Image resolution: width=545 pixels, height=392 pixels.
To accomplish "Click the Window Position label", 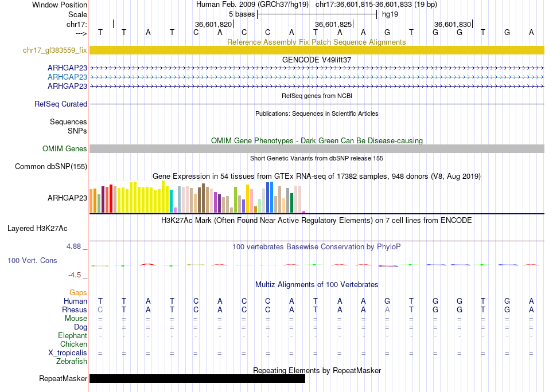I will click(60, 5).
